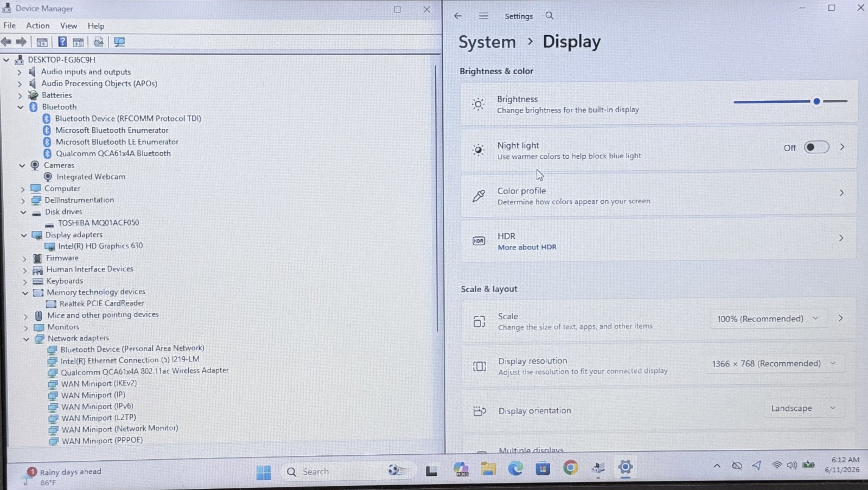Open the File menu in Device Manager

coord(10,25)
